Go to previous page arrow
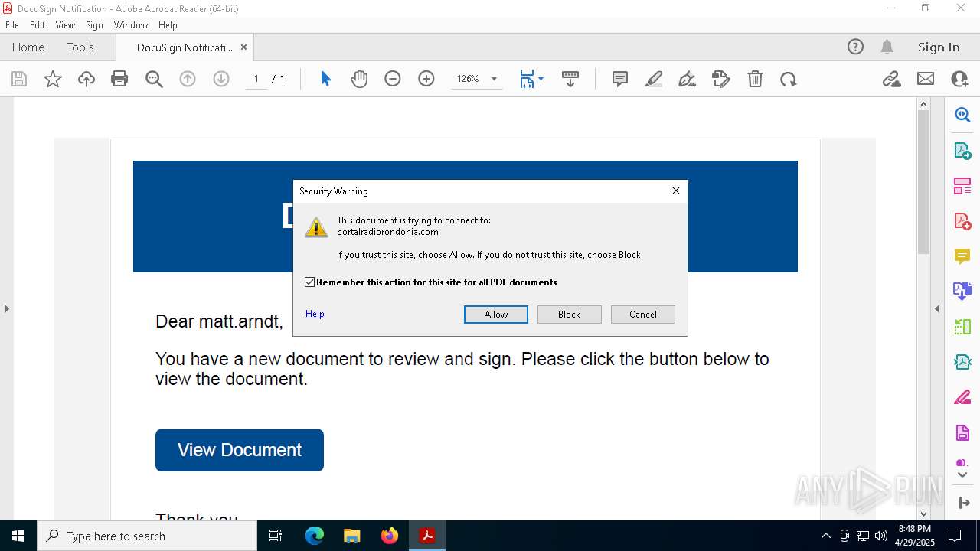This screenshot has height=551, width=980. (188, 79)
